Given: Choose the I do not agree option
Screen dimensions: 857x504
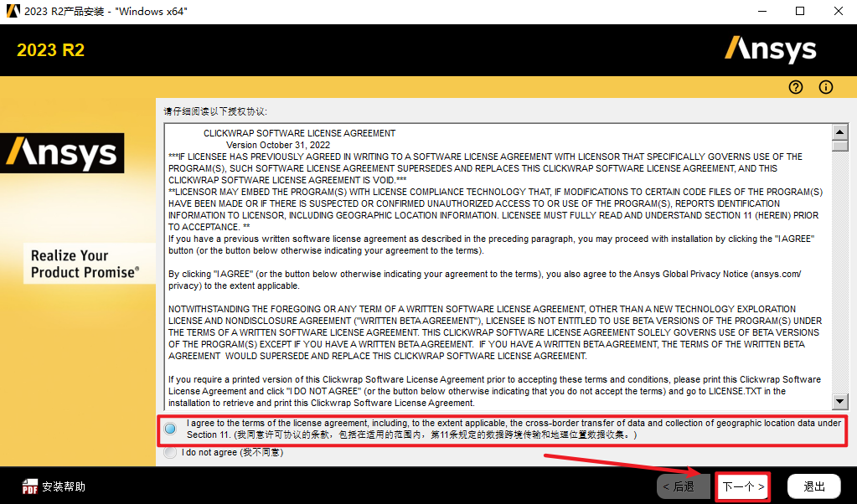Looking at the screenshot, I should (171, 453).
